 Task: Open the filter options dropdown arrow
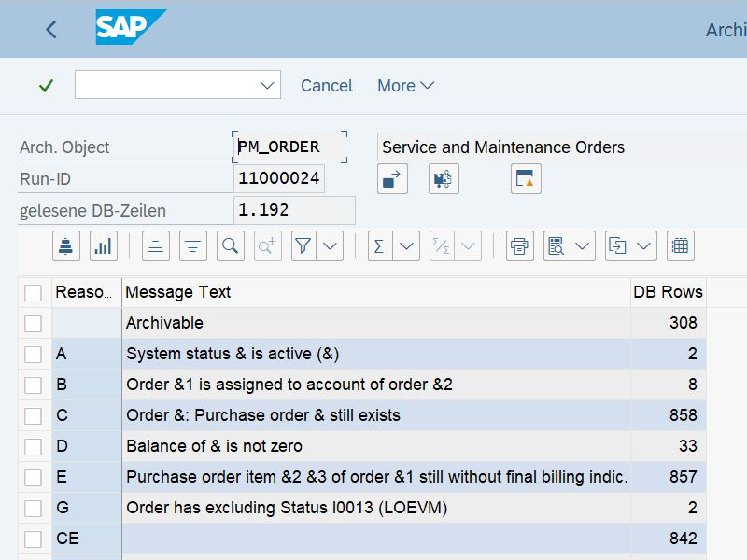pyautogui.click(x=330, y=246)
